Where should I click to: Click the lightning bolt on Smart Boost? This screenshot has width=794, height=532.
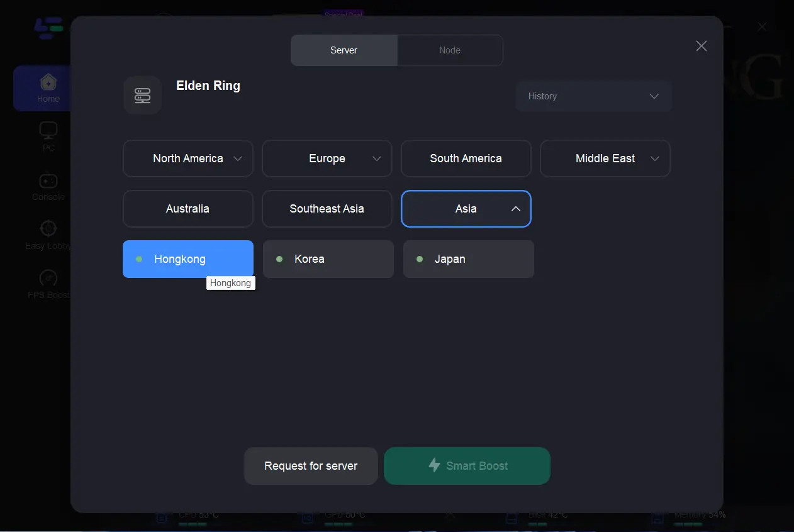coord(434,465)
